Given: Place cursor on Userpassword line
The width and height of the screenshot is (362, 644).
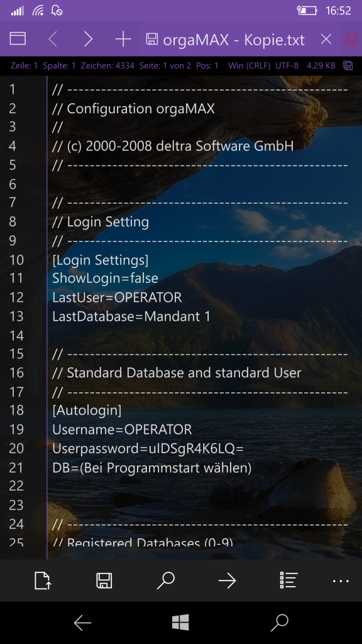Looking at the screenshot, I should 148,448.
